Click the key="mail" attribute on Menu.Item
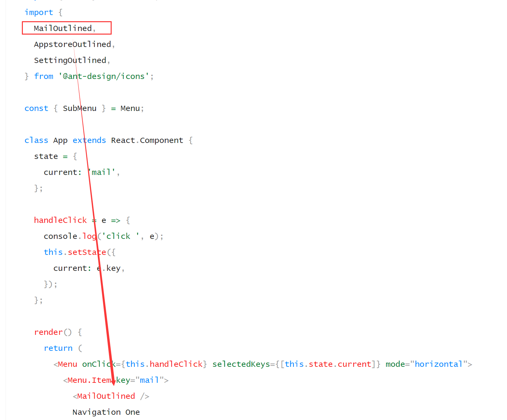This screenshot has width=507, height=420. click(140, 380)
